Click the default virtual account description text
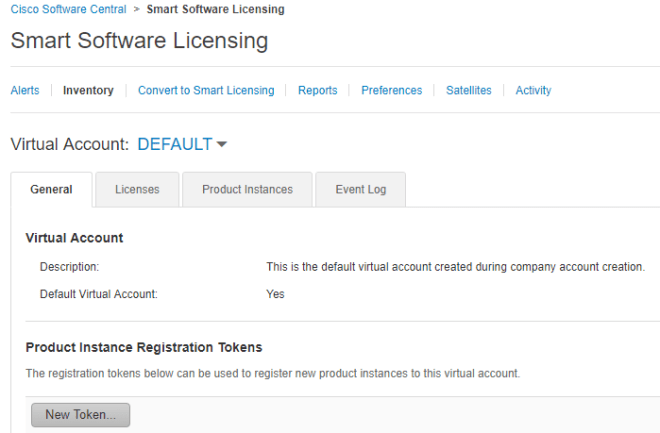The width and height of the screenshot is (660, 433). pos(455,267)
